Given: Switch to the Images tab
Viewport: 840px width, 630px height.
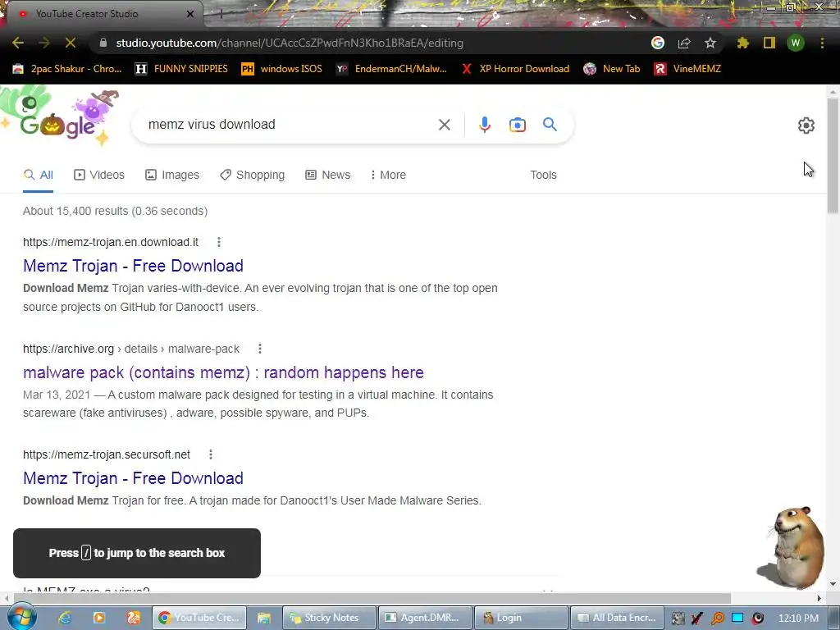Looking at the screenshot, I should coord(172,175).
